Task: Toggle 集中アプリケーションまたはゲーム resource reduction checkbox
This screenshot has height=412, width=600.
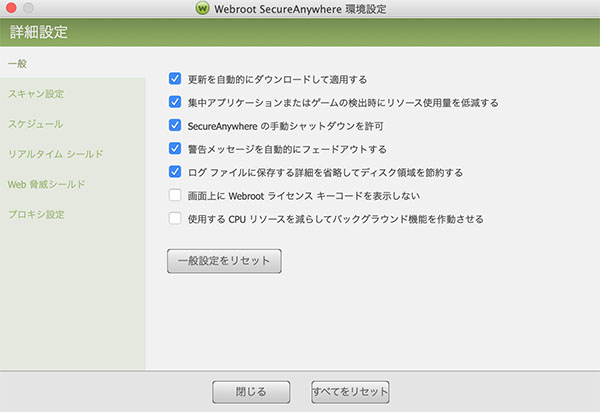Action: (x=175, y=102)
